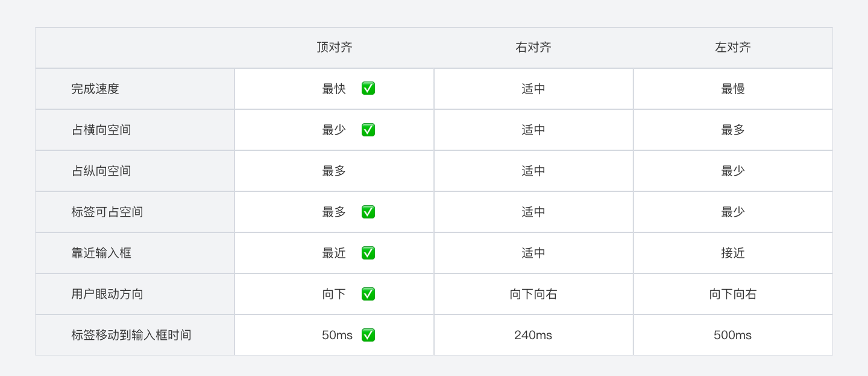Click the 标签可占空间 row label
Image resolution: width=868 pixels, height=376 pixels.
107,212
